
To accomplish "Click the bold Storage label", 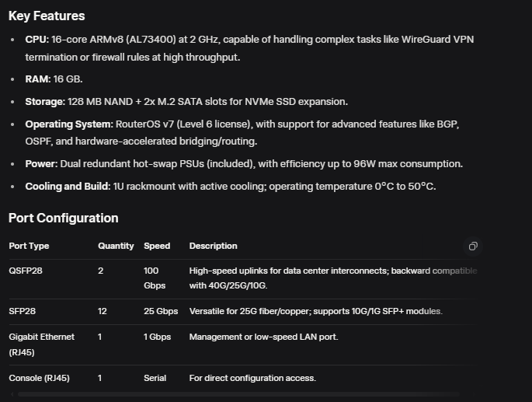I will coord(44,102).
